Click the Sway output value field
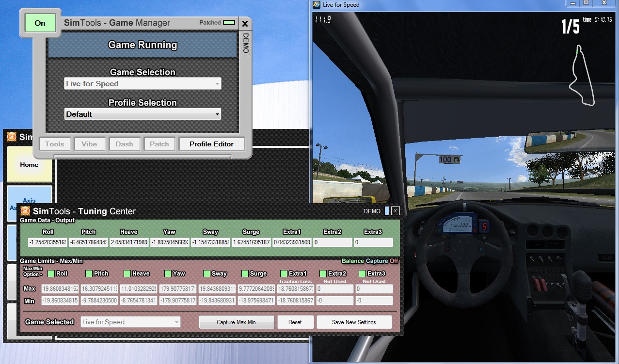Screen dimensions: 619x364 pyautogui.click(x=210, y=242)
